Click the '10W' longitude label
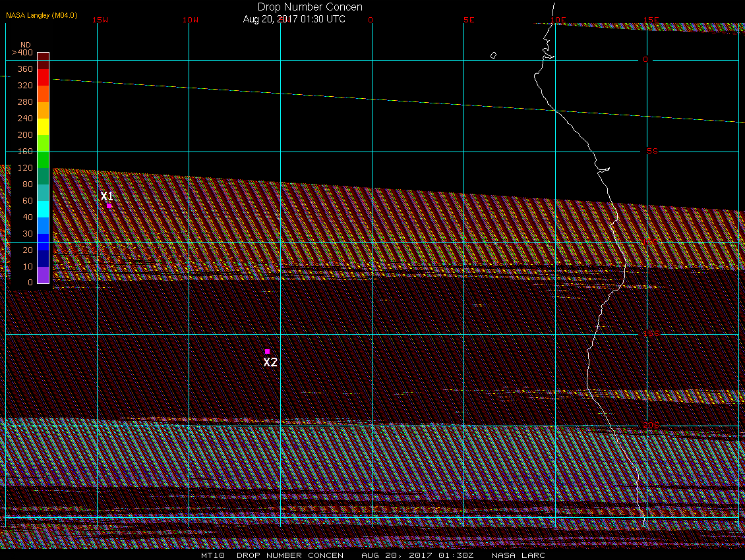This screenshot has height=560, width=745. (191, 20)
